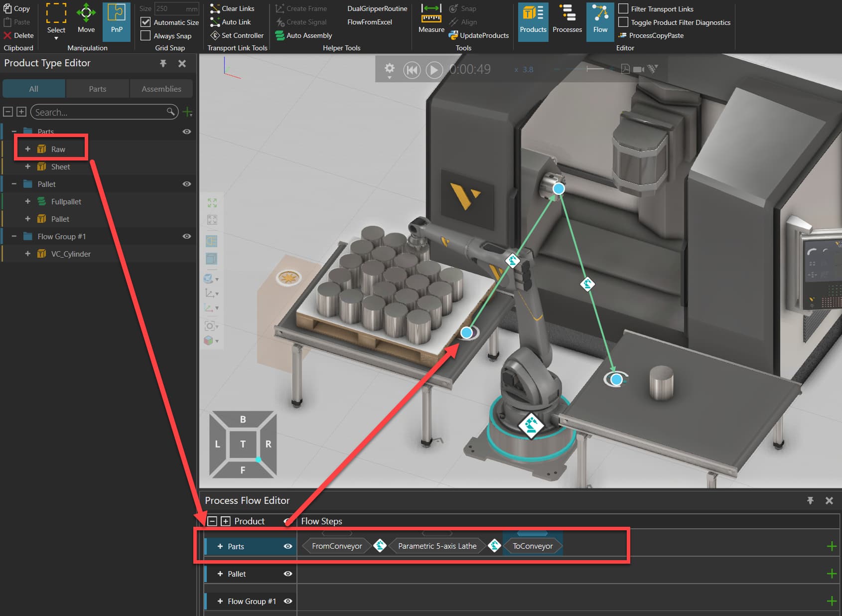Expand the Parts row in Process Flow Editor
842x616 pixels.
220,546
